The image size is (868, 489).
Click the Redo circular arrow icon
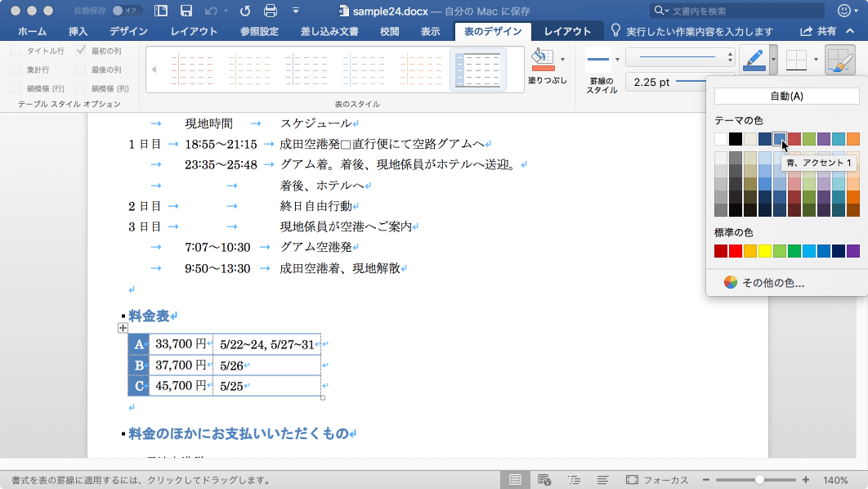(x=245, y=11)
